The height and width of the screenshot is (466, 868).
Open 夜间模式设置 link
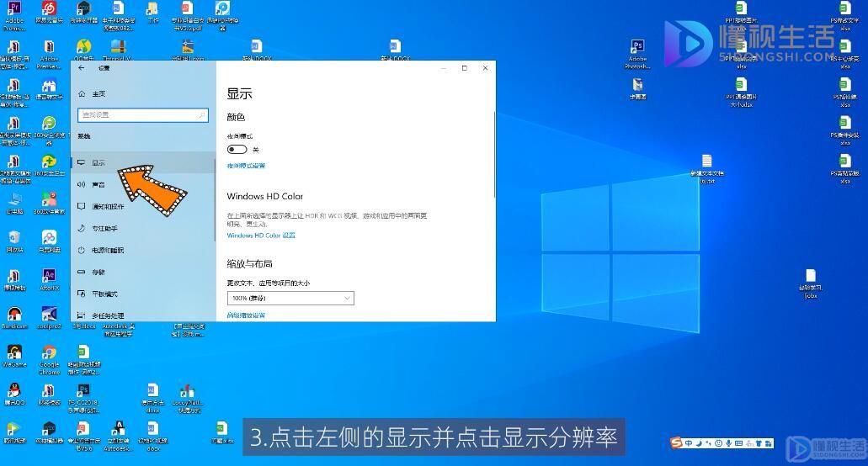point(247,166)
